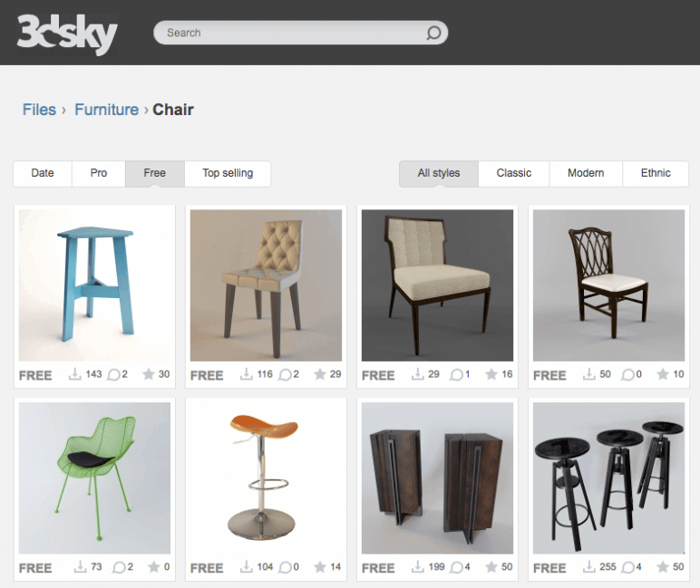Click star icon under orange bar stool
The image size is (700, 588).
tap(320, 566)
